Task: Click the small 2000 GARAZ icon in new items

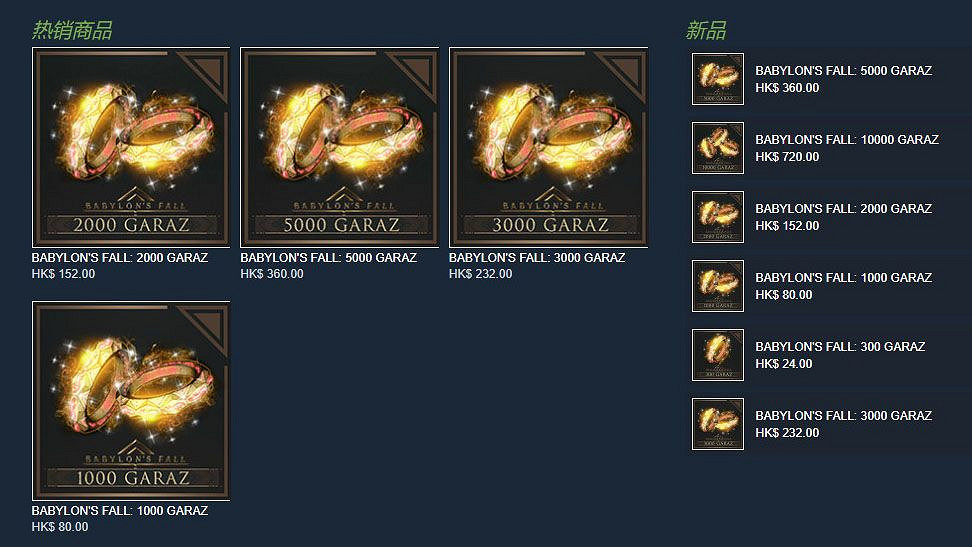Action: [x=718, y=217]
